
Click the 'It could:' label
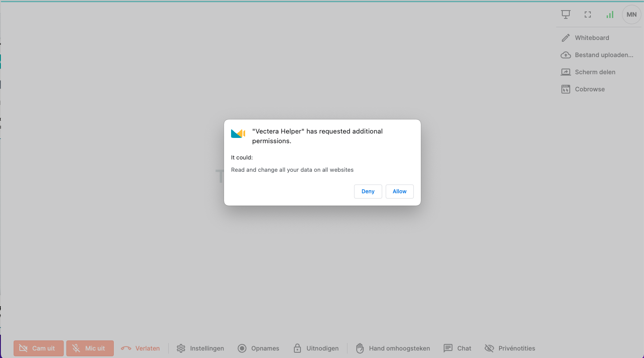(x=242, y=157)
